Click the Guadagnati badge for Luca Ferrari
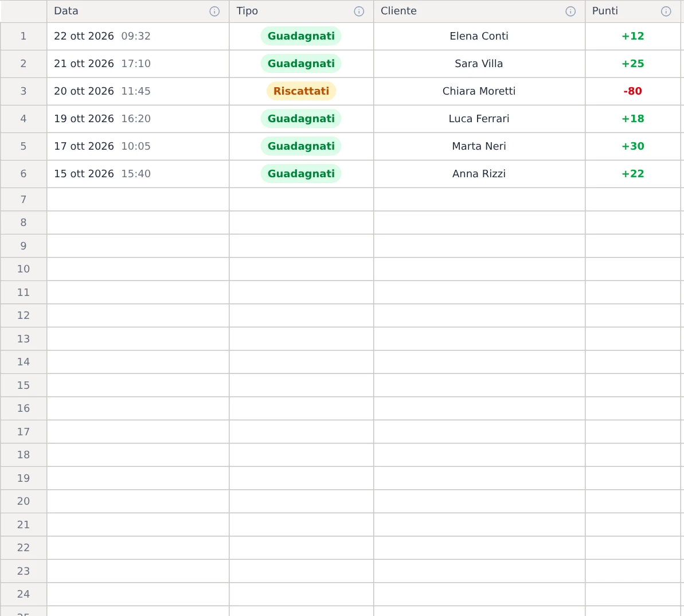This screenshot has height=616, width=684. point(301,119)
